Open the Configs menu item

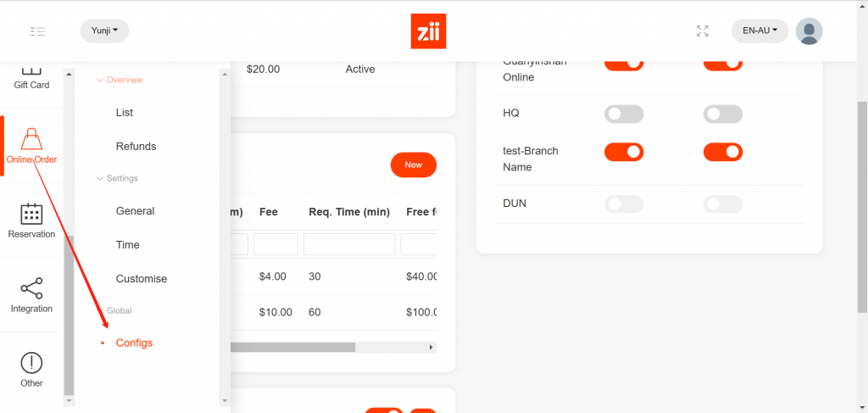click(x=134, y=343)
